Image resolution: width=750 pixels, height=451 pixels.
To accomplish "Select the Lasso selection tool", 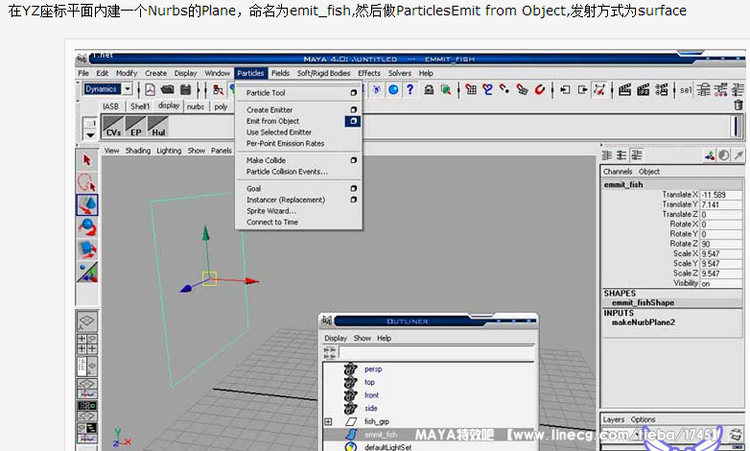I will click(87, 182).
